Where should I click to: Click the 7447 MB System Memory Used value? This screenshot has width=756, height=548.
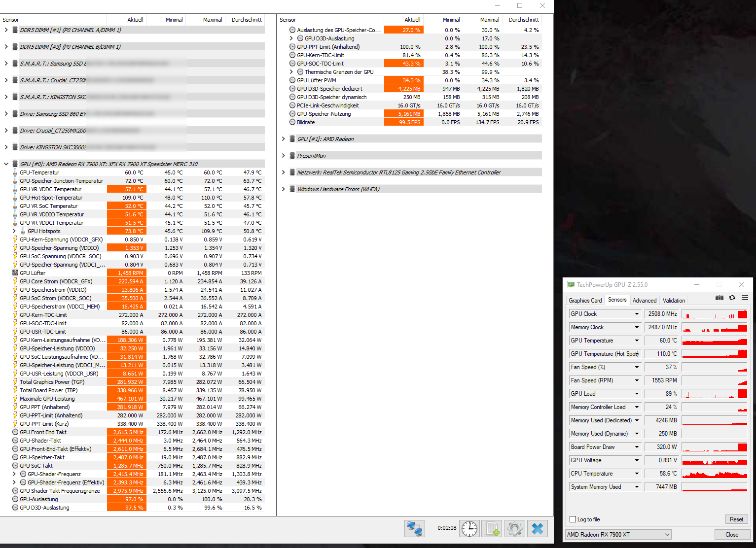662,487
